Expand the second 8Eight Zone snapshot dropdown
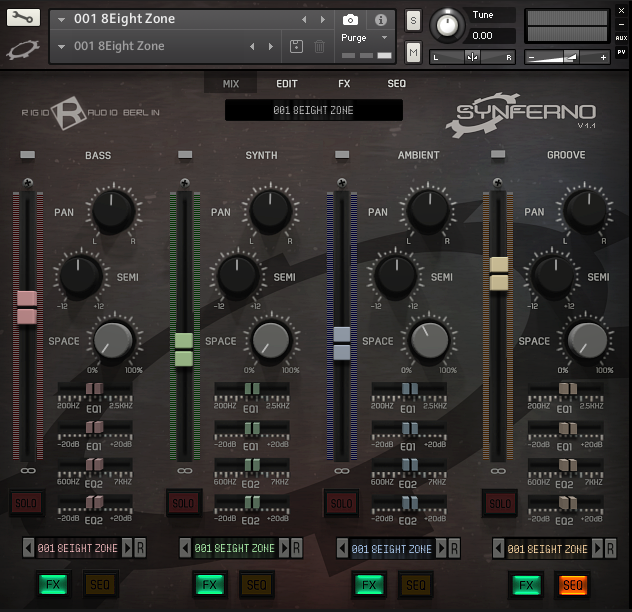The width and height of the screenshot is (632, 612). (x=61, y=46)
